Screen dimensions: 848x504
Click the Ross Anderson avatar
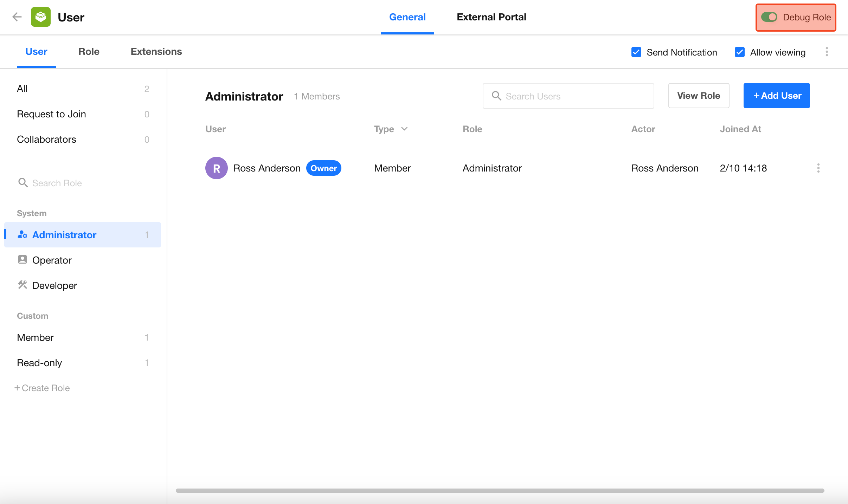(217, 168)
